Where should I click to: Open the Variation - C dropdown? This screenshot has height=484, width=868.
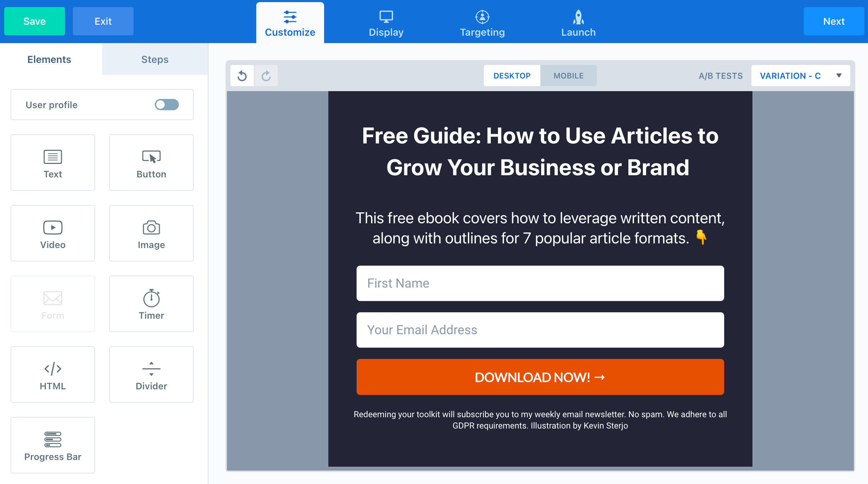tap(800, 76)
